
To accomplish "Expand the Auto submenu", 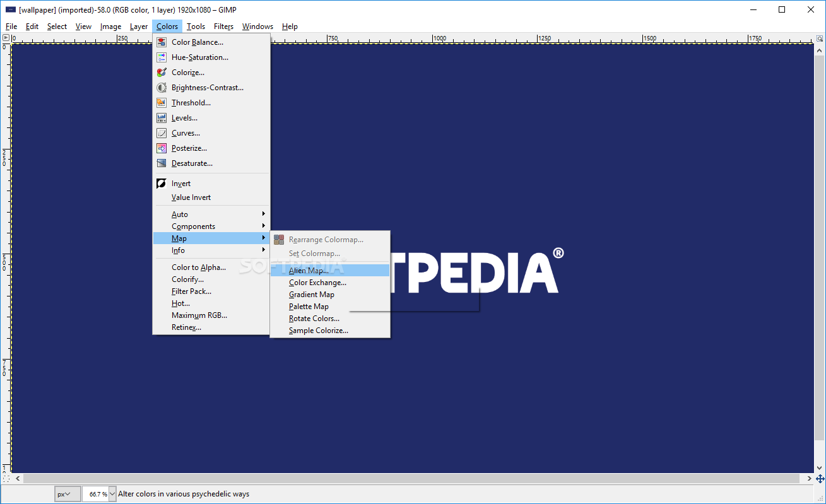I will [x=211, y=214].
